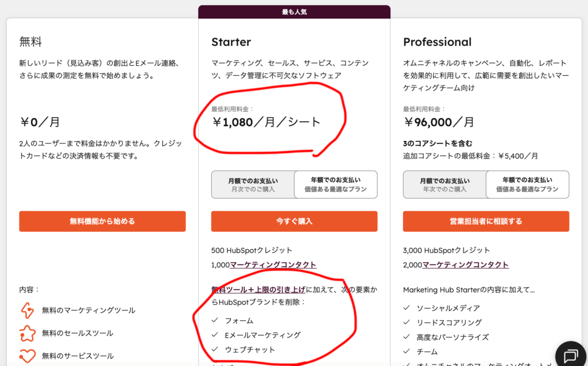The height and width of the screenshot is (366, 588).
Task: Click the free sales tools star icon
Action: tap(28, 333)
